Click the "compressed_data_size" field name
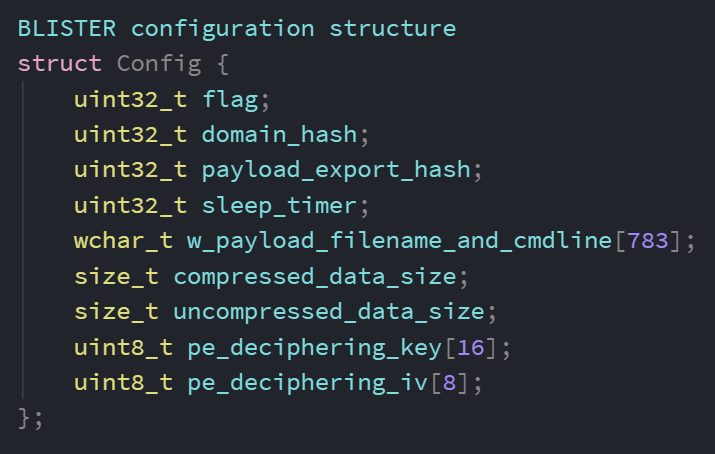The height and width of the screenshot is (454, 715). pyautogui.click(x=314, y=275)
